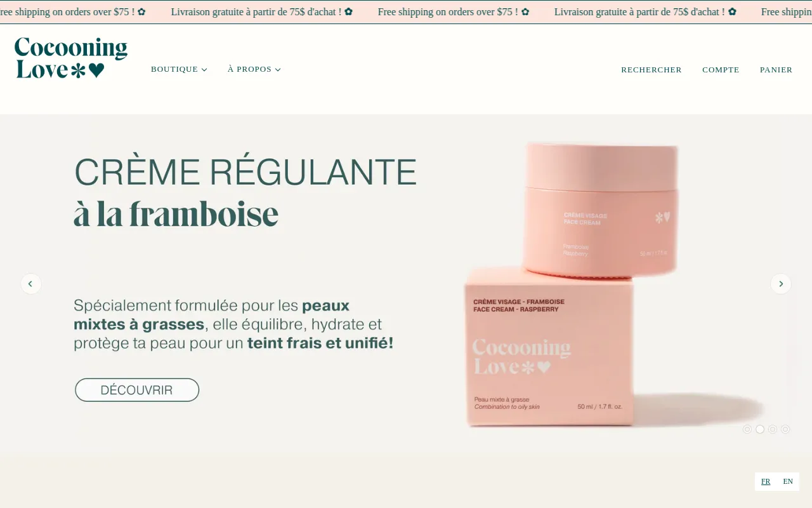Go to previous slide with left arrow

(x=31, y=284)
